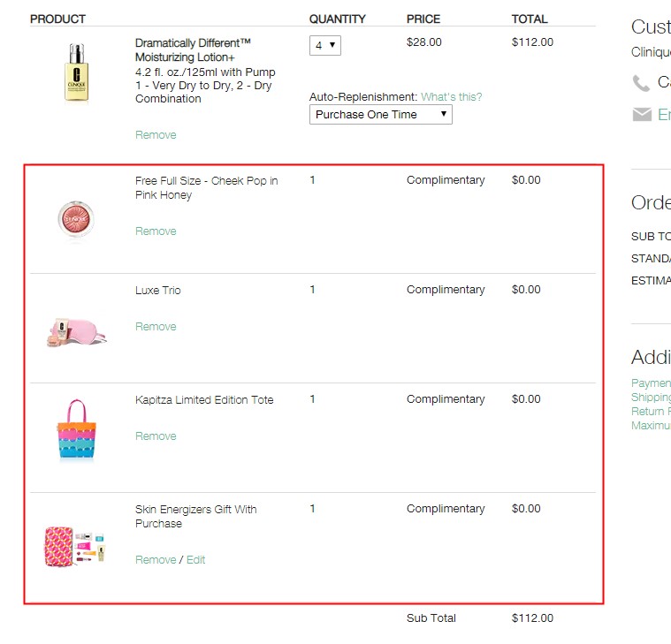Edit the Skin Energizers Gift With Purchase
The image size is (671, 644).
(x=195, y=560)
